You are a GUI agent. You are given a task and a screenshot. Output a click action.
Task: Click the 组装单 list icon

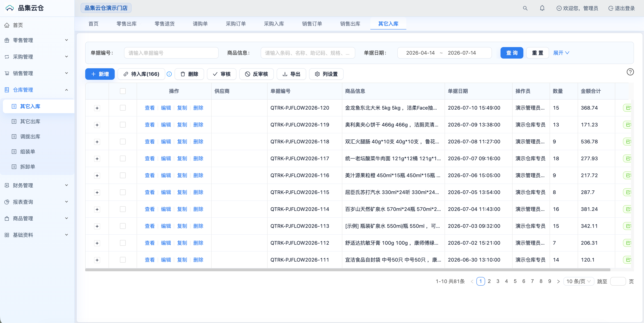[14, 152]
